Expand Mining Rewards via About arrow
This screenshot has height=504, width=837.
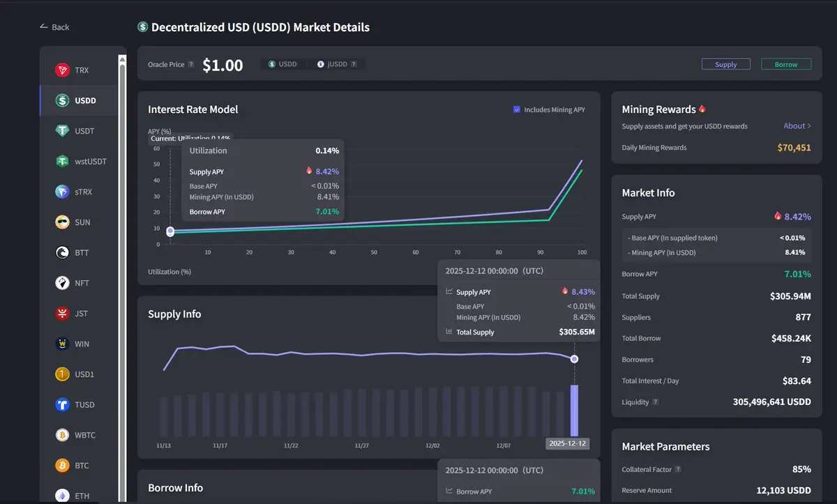click(x=797, y=126)
